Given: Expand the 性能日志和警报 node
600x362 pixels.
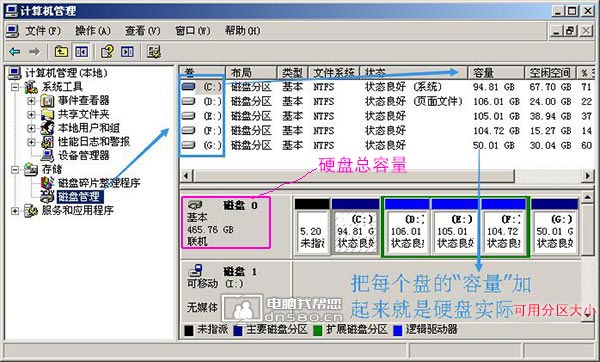Looking at the screenshot, I should (x=31, y=142).
